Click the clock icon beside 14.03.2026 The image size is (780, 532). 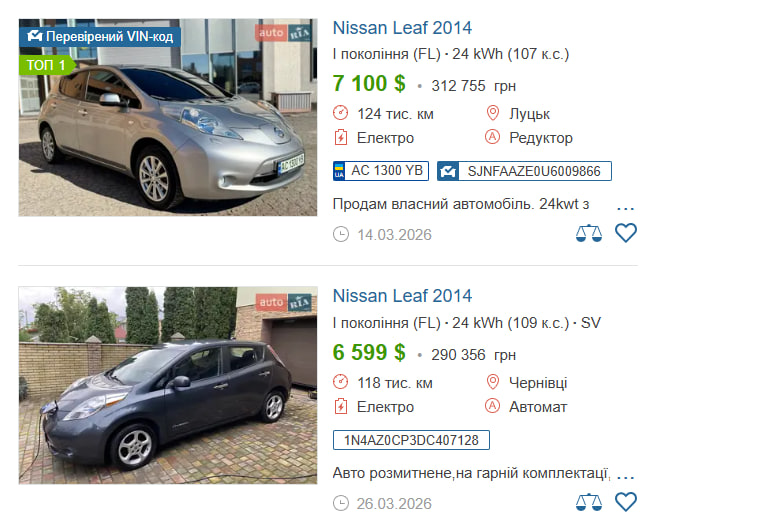341,234
